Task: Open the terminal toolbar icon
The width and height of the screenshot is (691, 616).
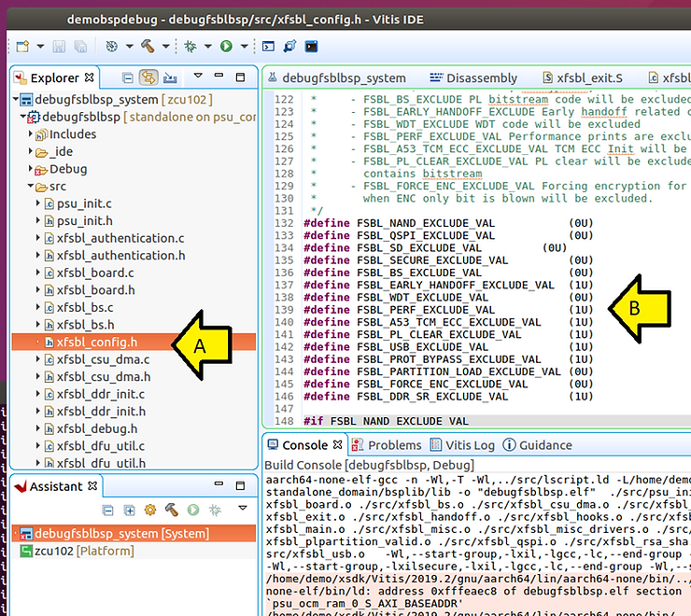Action: [x=311, y=47]
